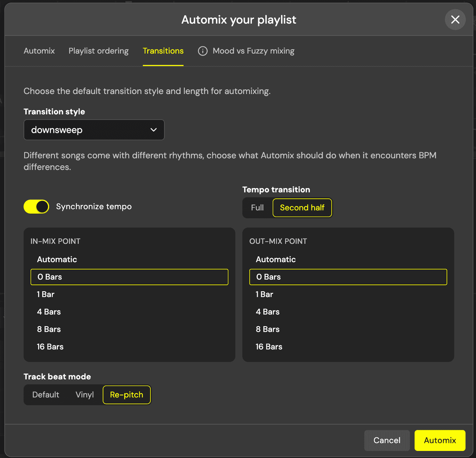Select 16 Bars in Out-Mix Point list
This screenshot has height=458, width=476.
(x=269, y=347)
